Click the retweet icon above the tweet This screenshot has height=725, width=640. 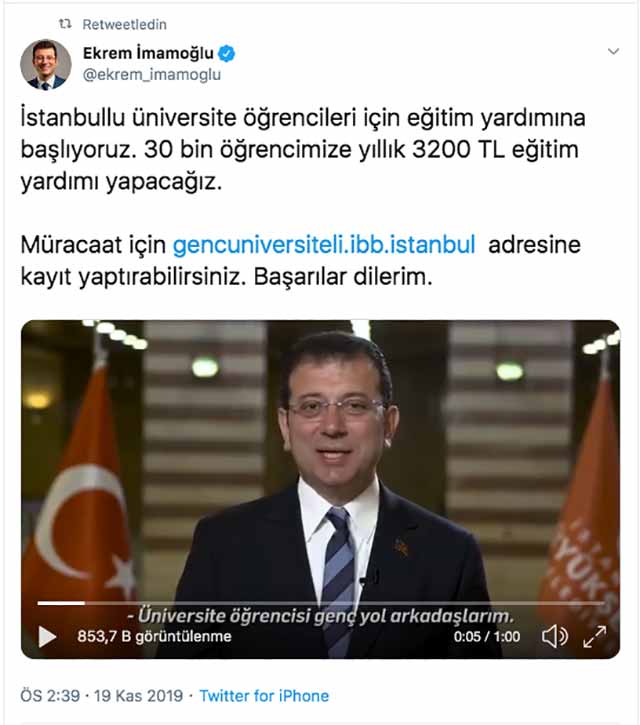click(x=65, y=24)
